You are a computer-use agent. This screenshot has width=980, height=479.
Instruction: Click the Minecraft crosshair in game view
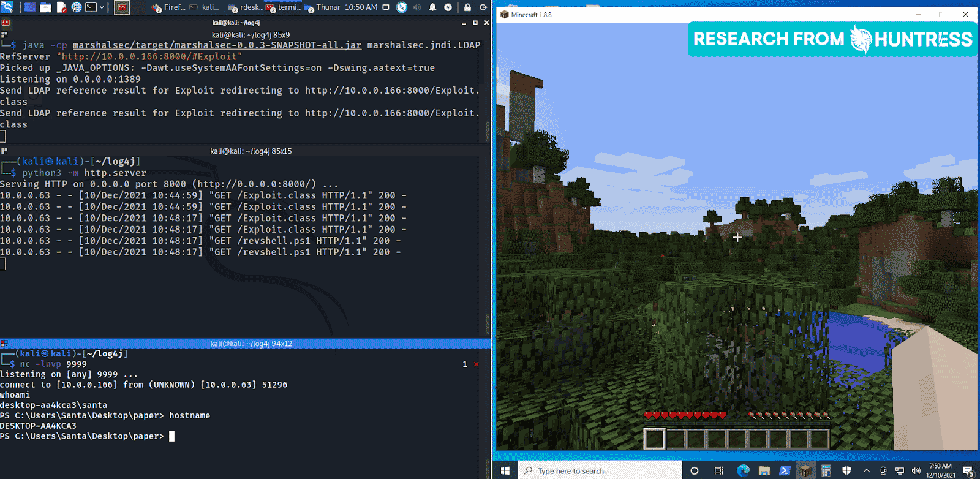pyautogui.click(x=737, y=237)
